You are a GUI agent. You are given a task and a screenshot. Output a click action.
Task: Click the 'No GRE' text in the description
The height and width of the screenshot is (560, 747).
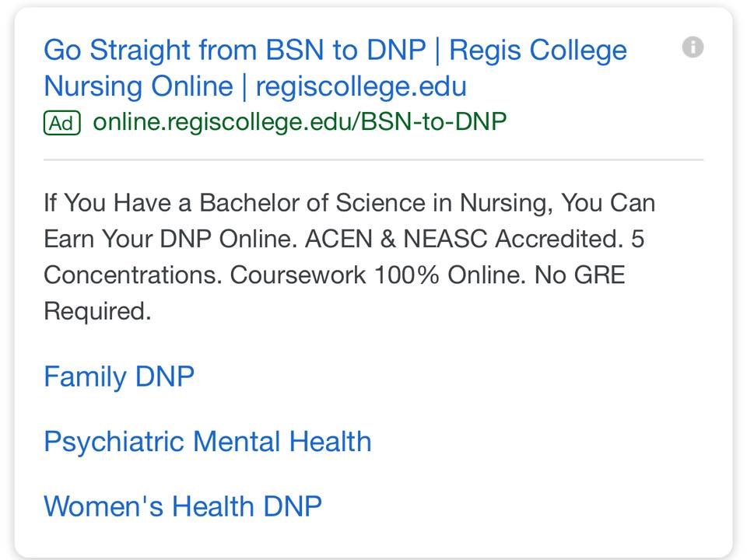[x=580, y=275]
